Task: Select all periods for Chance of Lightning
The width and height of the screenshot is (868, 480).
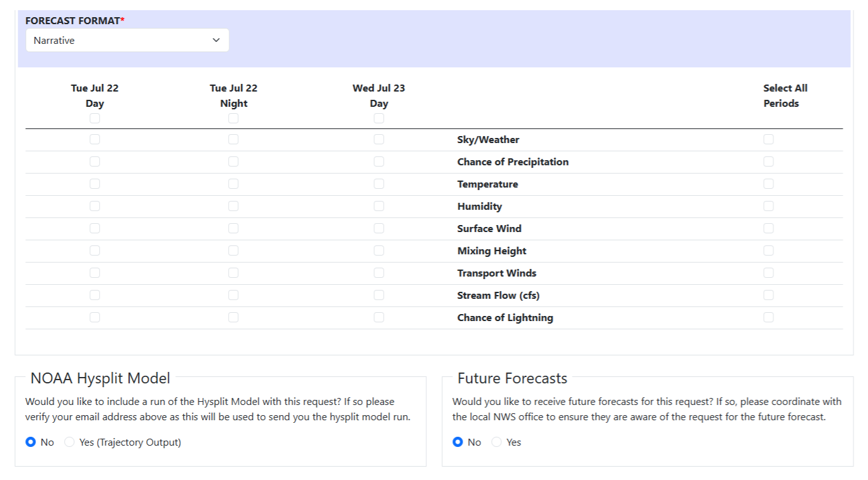Action: (768, 317)
